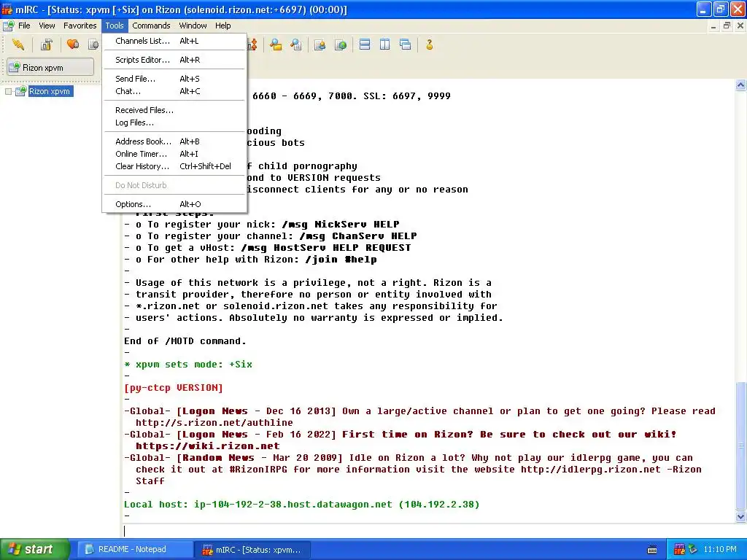Click the keyboard icon in the system tray

coord(652,550)
